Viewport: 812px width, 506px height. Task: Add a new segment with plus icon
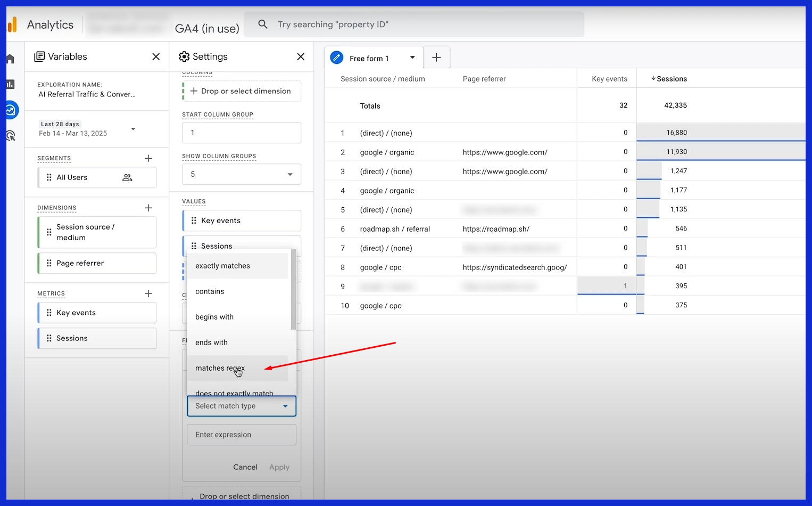point(148,158)
